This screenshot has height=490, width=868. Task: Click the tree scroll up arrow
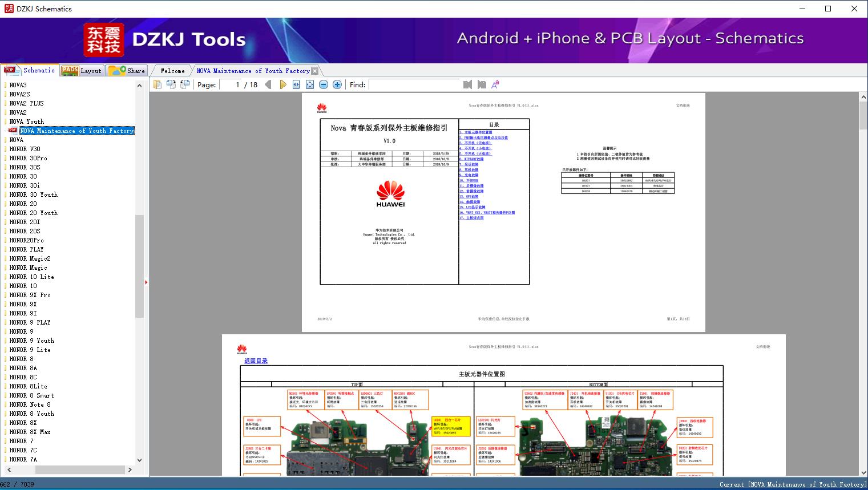[139, 86]
